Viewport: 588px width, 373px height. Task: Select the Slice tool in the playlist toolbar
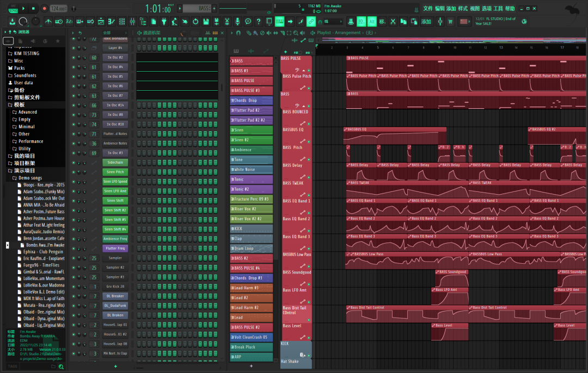283,33
